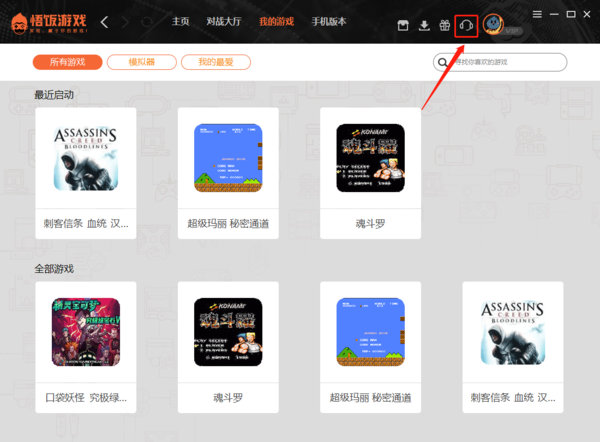Click the search magnifier icon
600x442 pixels.
[443, 62]
